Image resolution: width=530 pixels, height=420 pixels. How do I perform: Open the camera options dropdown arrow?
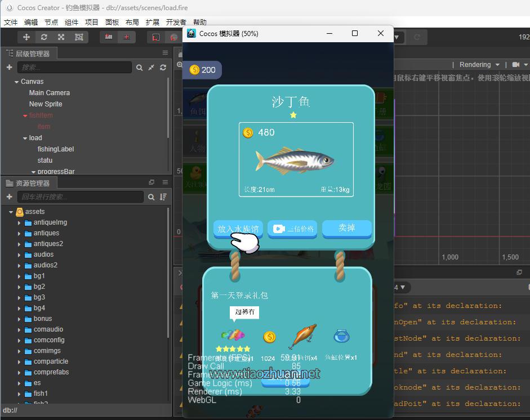[526, 65]
